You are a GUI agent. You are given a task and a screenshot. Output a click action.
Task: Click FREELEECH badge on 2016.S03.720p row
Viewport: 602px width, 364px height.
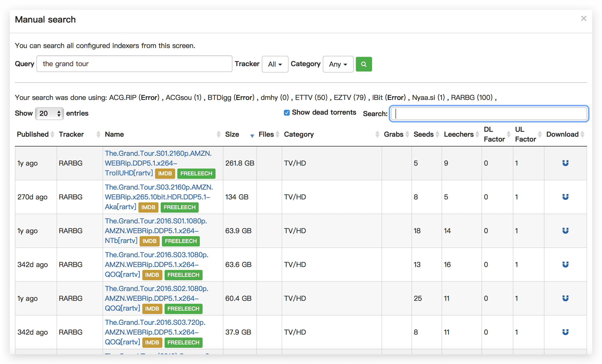pyautogui.click(x=183, y=342)
